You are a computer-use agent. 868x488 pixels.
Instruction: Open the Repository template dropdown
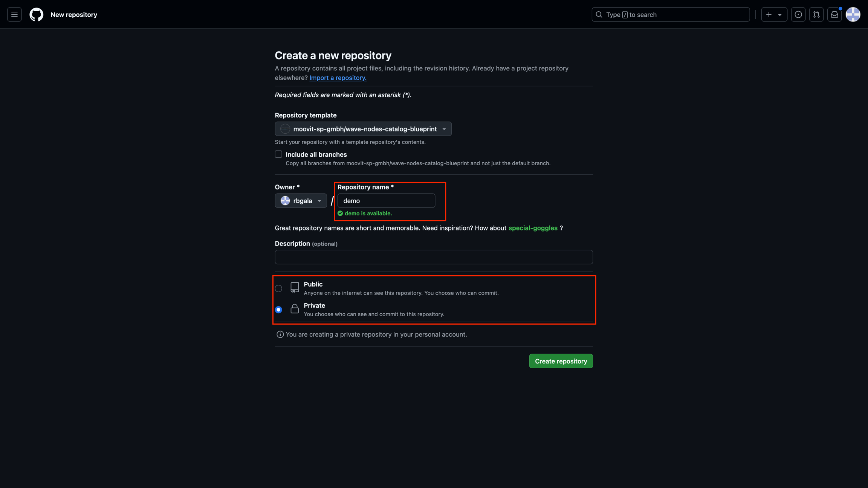363,129
